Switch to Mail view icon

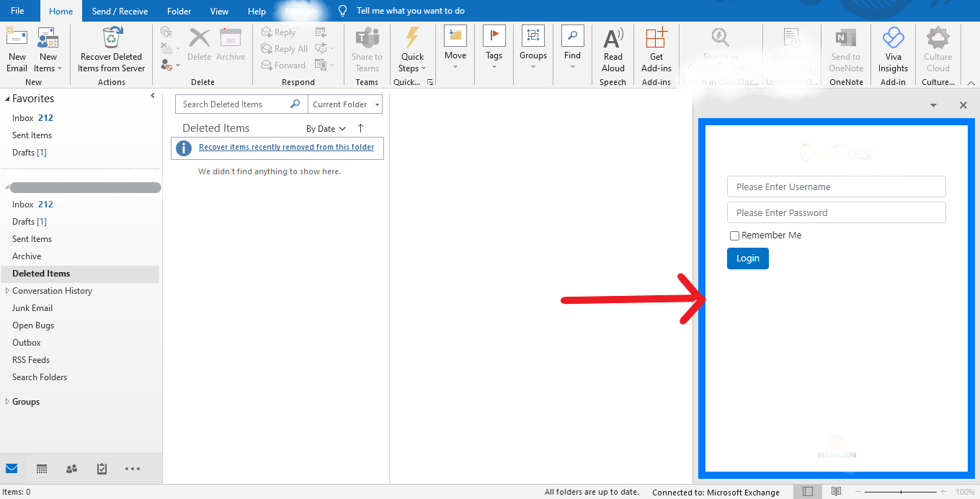click(x=12, y=469)
